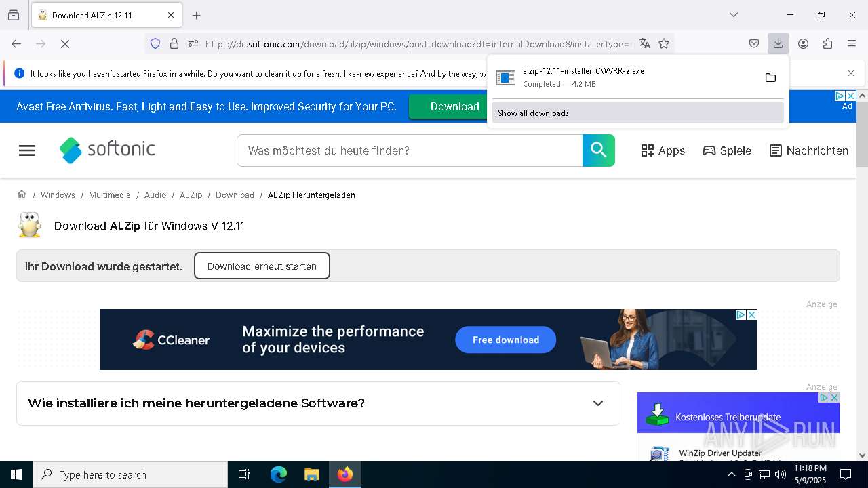Screen dimensions: 868x488
Task: Save page to Pocket
Action: (754, 44)
